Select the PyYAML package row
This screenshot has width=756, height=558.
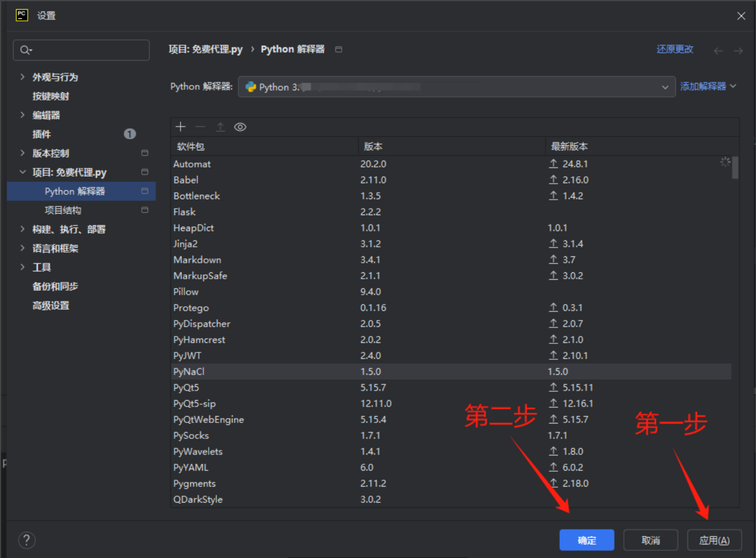pyautogui.click(x=452, y=467)
